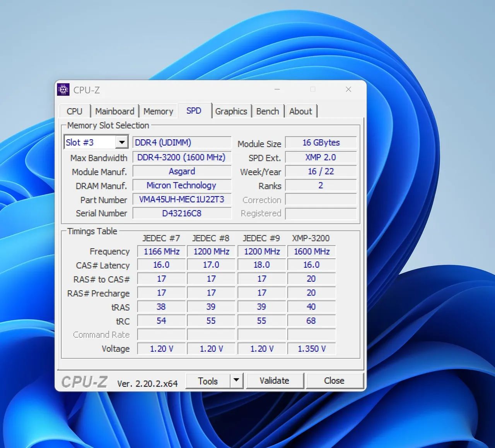Switch to the Graphics tab
495x448 pixels.
click(x=231, y=111)
